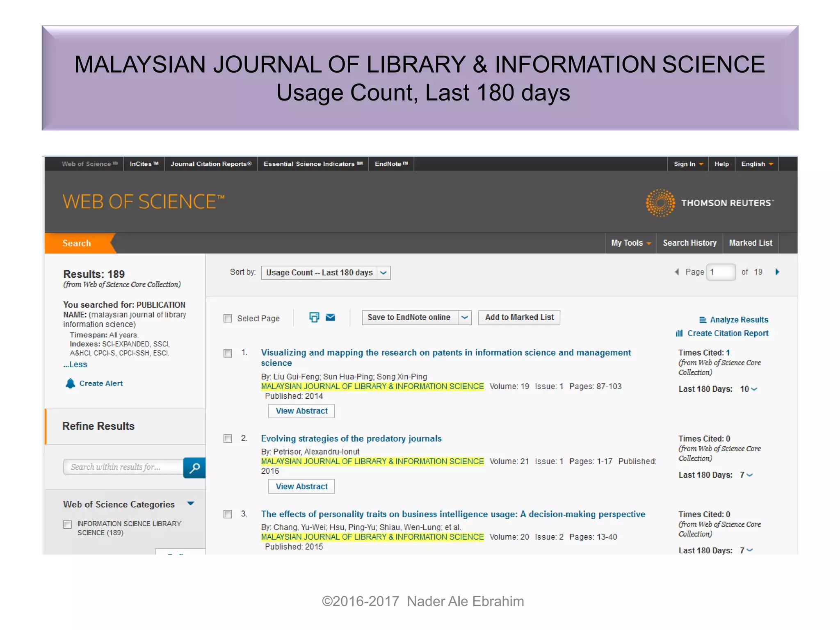Viewport: 840px width, 630px height.
Task: Open the InCites tab
Action: pos(144,164)
